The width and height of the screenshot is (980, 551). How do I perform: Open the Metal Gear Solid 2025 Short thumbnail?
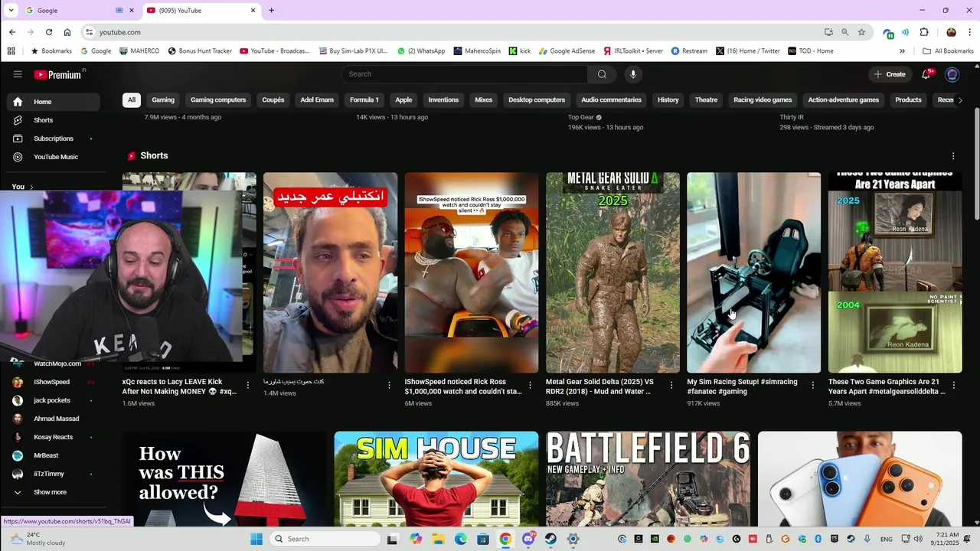click(612, 272)
